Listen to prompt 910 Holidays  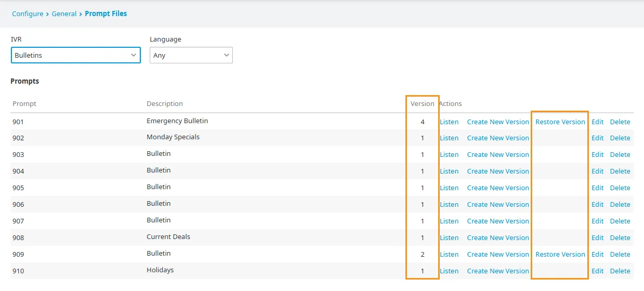point(449,271)
